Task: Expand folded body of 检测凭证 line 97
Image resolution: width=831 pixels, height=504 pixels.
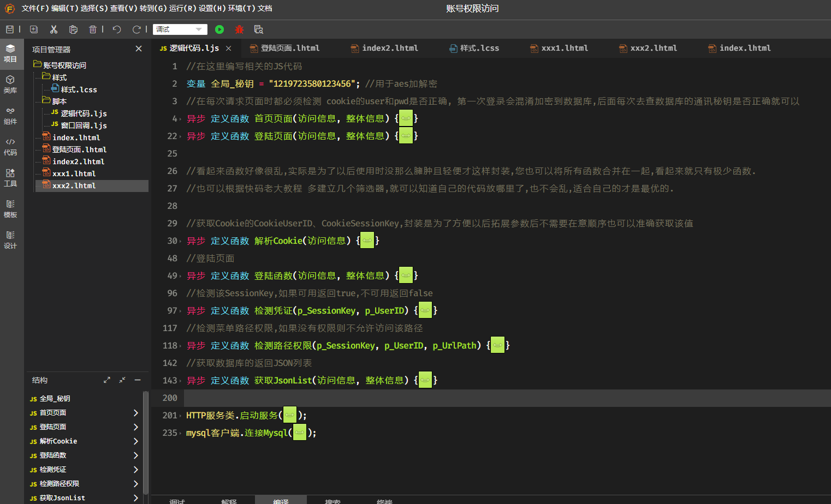Action: tap(425, 310)
